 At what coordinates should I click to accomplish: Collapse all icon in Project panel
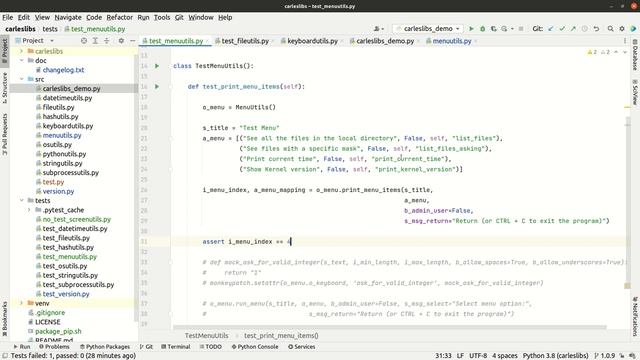click(107, 40)
